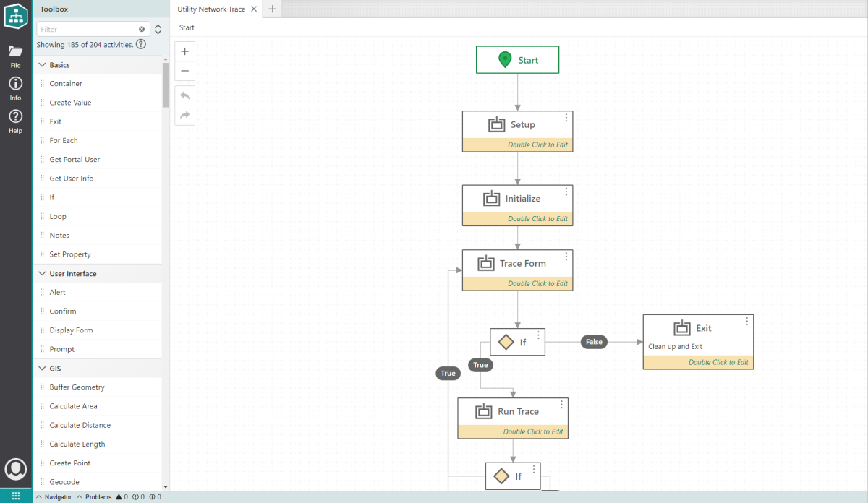
Task: Click the Help question mark icon
Action: coord(15,121)
